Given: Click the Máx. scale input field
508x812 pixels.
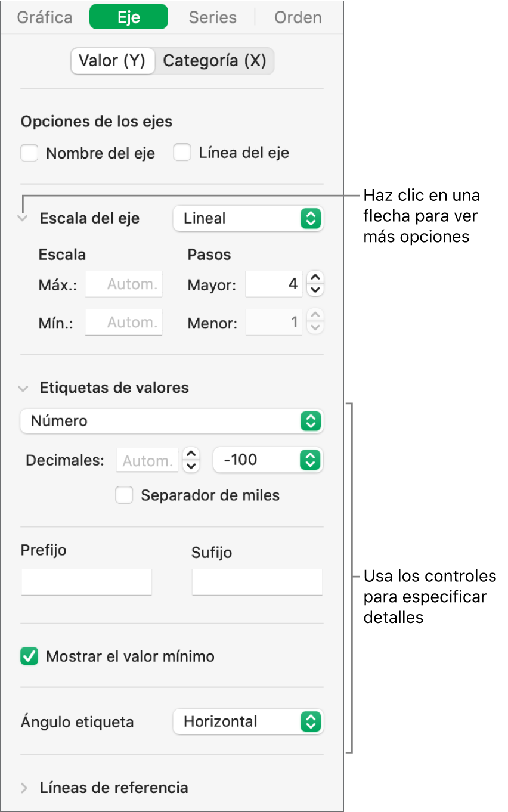Looking at the screenshot, I should click(123, 285).
